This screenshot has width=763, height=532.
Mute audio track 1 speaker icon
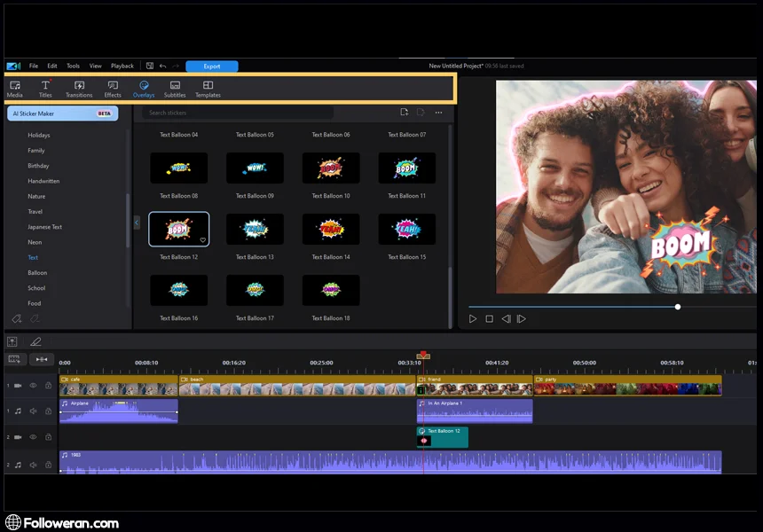point(34,411)
